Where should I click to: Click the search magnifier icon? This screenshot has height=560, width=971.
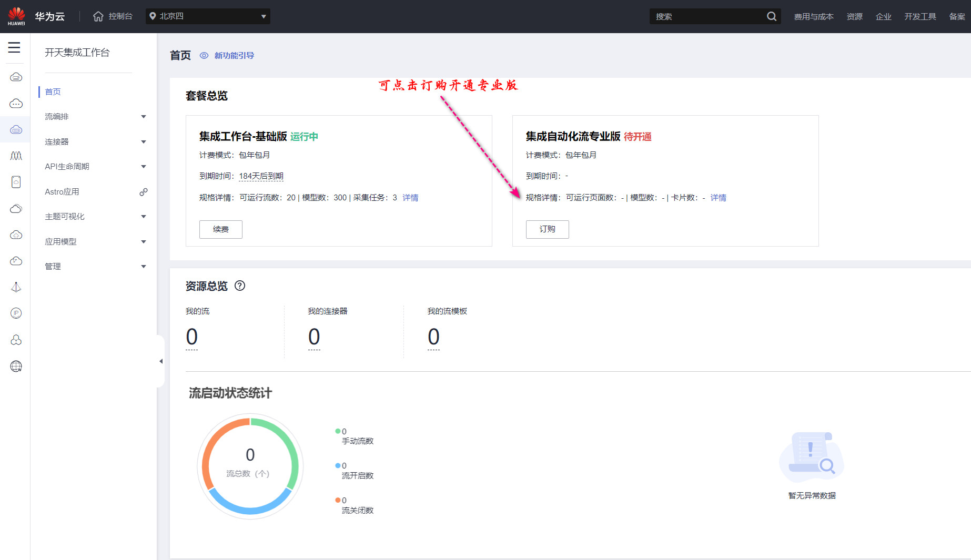click(x=772, y=16)
